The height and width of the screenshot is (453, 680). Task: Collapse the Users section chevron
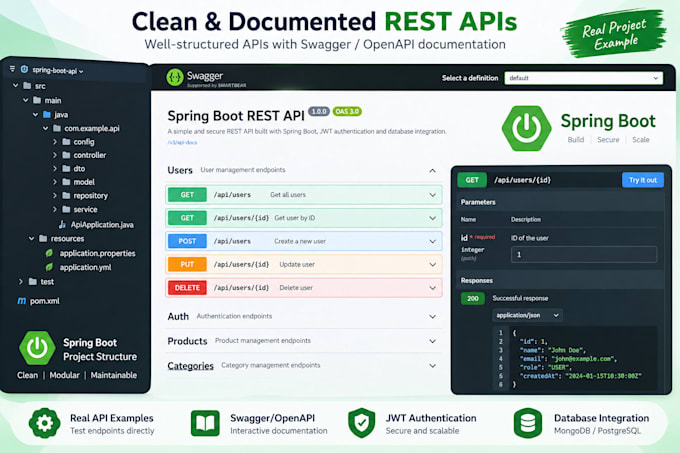point(432,170)
